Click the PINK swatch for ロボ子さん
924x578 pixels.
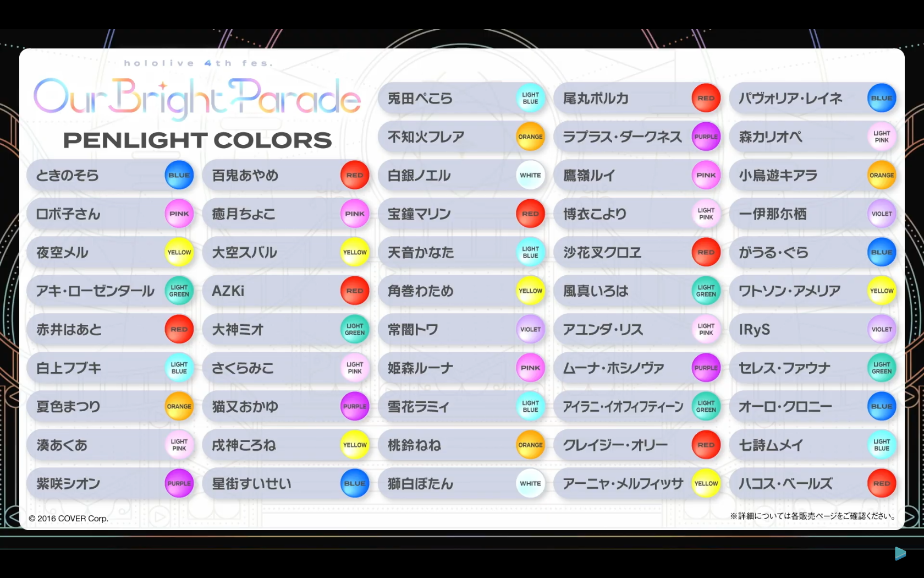[x=179, y=214]
